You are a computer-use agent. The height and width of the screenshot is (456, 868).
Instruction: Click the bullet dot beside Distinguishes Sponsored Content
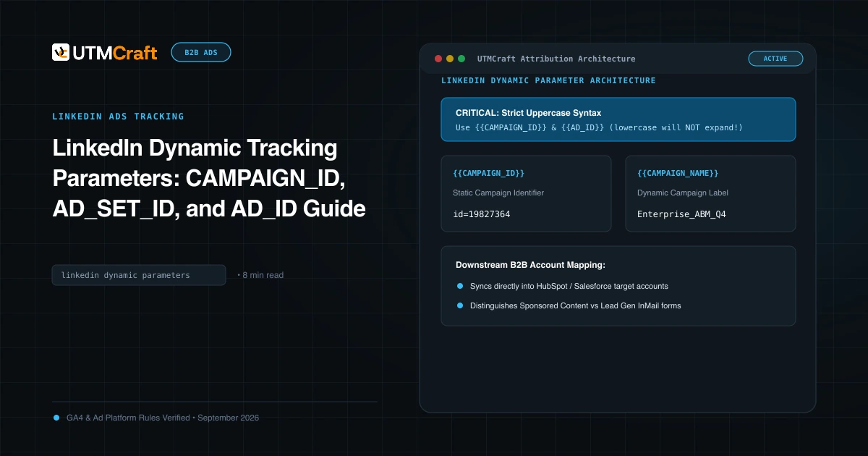click(459, 305)
